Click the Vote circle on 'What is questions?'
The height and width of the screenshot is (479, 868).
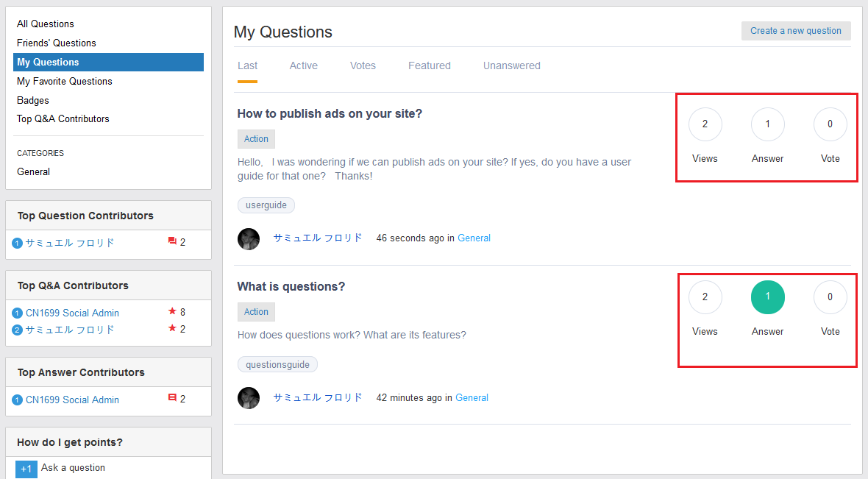click(830, 297)
